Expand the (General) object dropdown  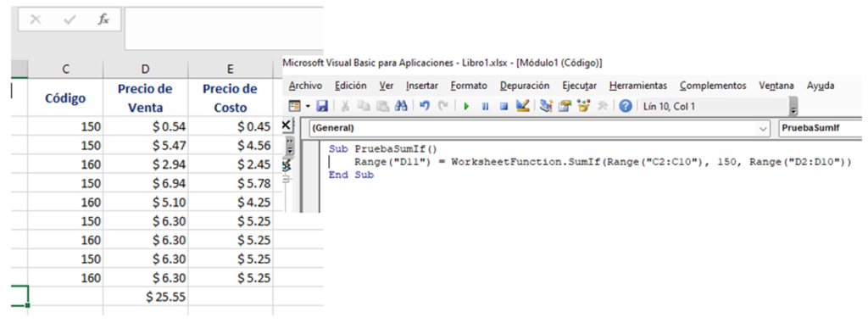click(764, 129)
